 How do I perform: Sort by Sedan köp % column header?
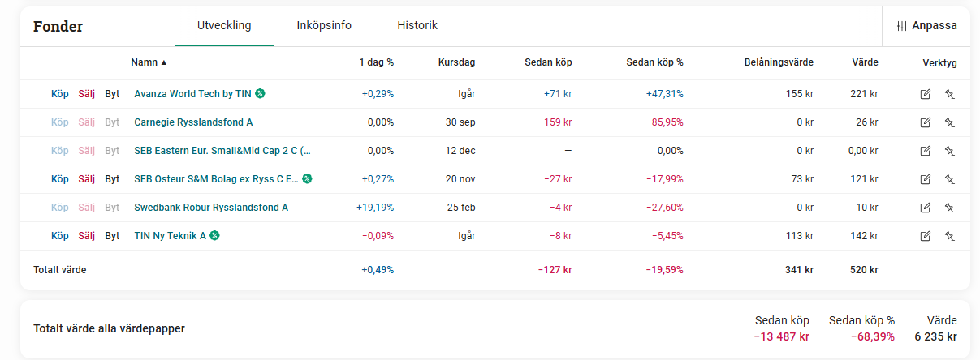pyautogui.click(x=654, y=62)
